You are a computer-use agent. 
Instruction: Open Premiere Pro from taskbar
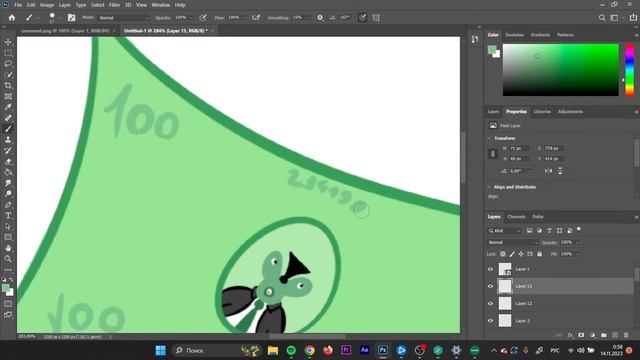point(346,350)
